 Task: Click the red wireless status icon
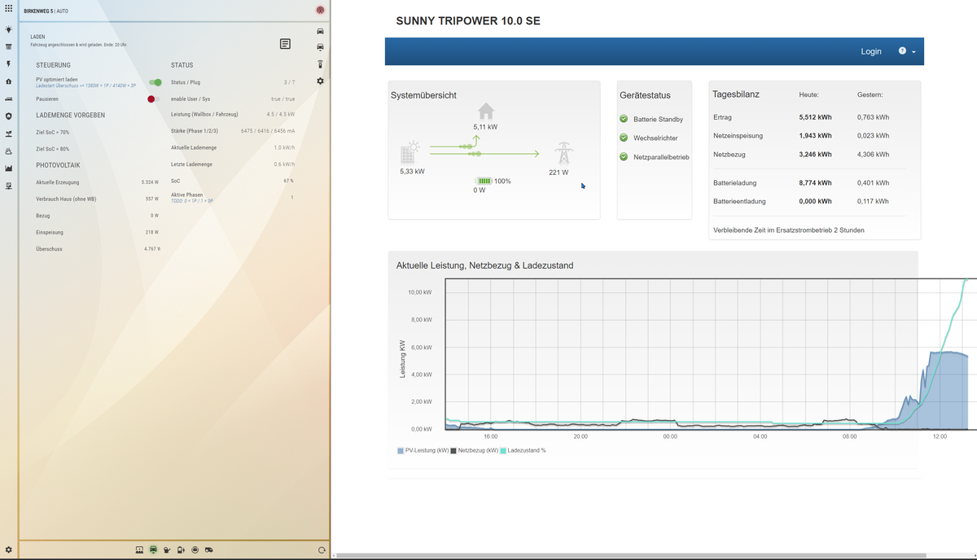click(320, 11)
